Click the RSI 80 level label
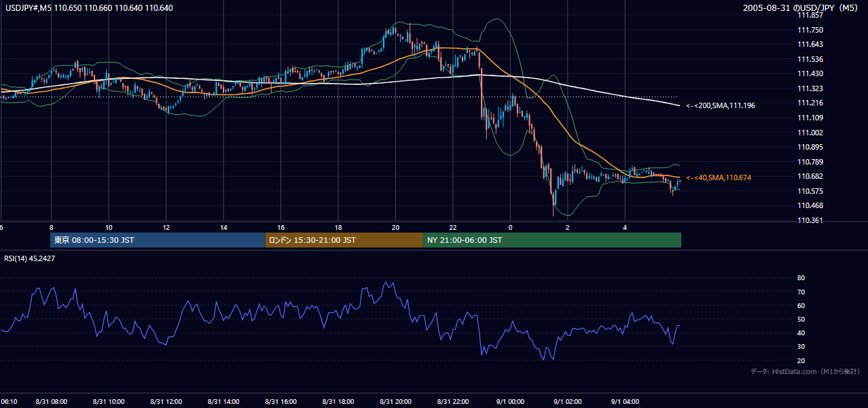The image size is (868, 408). coord(801,278)
